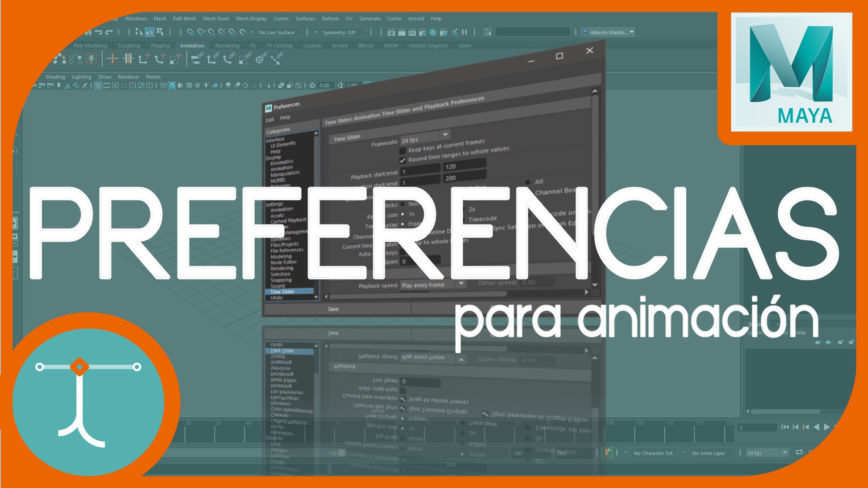This screenshot has width=868, height=488.
Task: Uncheck Round time ranges to whole values
Action: 403,160
